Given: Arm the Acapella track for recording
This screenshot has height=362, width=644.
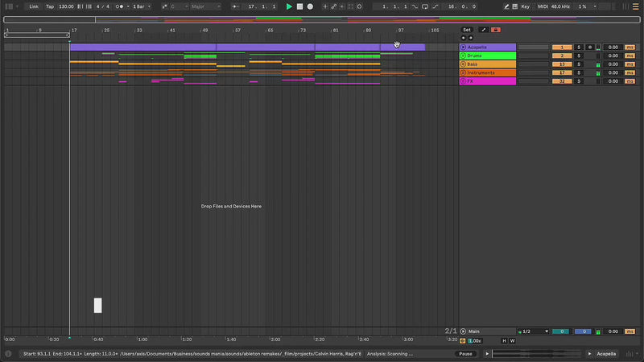Looking at the screenshot, I should tap(589, 47).
